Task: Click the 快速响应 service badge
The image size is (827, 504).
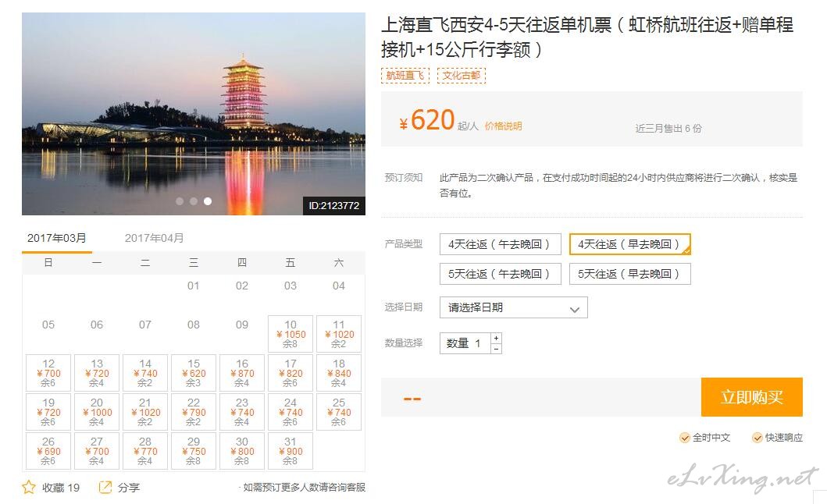Action: coord(778,438)
